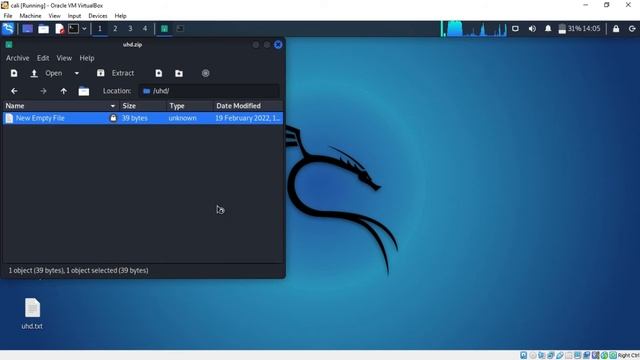Go forward to next location

(x=43, y=91)
